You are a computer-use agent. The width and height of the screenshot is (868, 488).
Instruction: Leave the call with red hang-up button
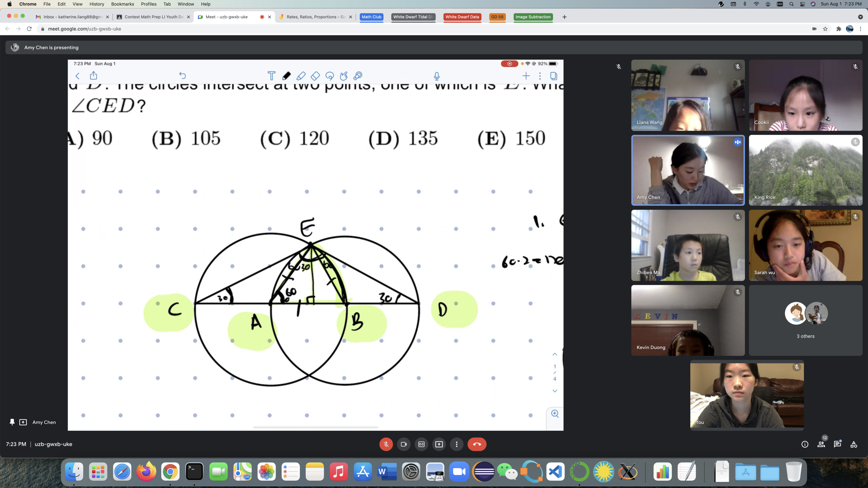tap(477, 444)
